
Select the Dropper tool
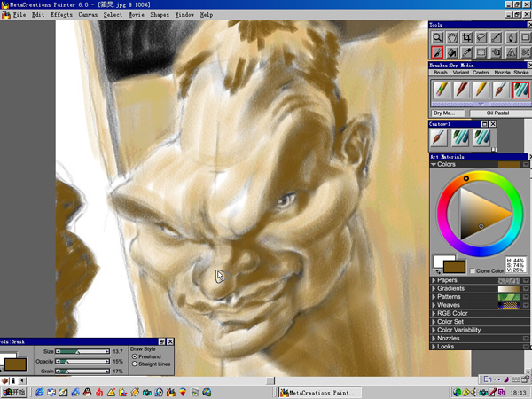[467, 52]
